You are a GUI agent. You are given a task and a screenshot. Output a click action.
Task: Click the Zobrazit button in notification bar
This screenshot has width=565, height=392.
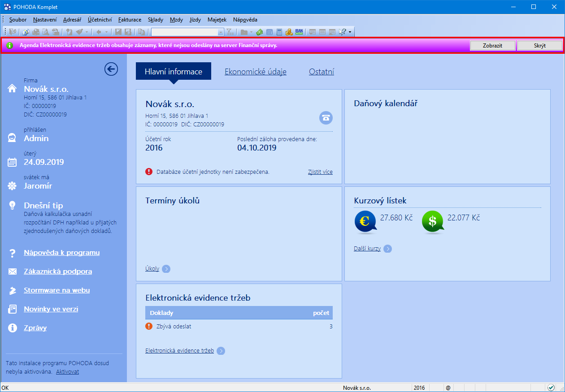(x=492, y=46)
